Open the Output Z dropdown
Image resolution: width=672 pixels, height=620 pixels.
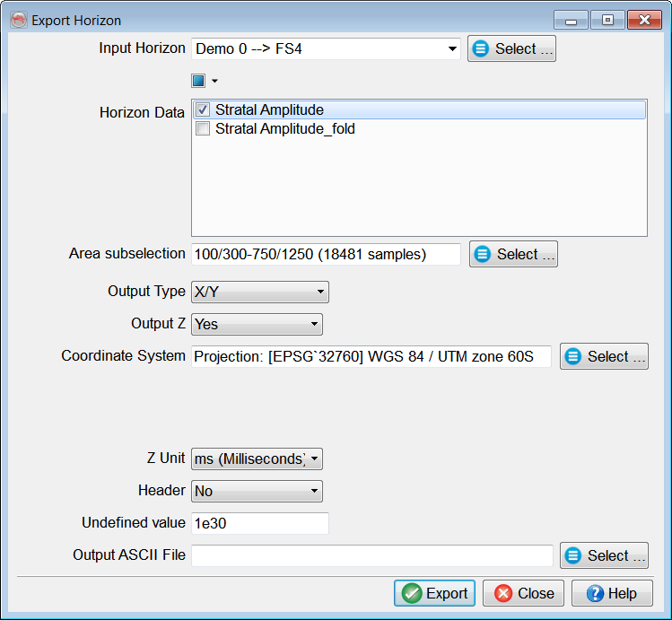tap(257, 324)
